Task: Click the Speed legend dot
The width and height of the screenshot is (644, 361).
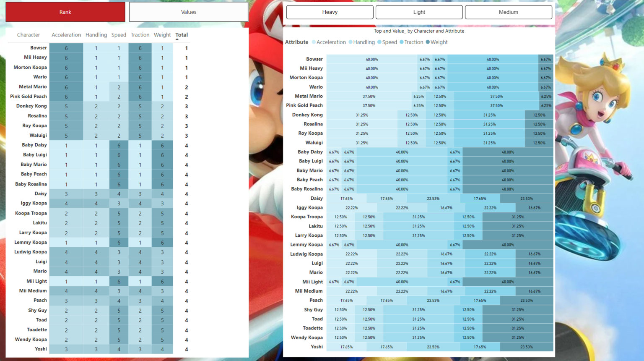Action: [379, 42]
